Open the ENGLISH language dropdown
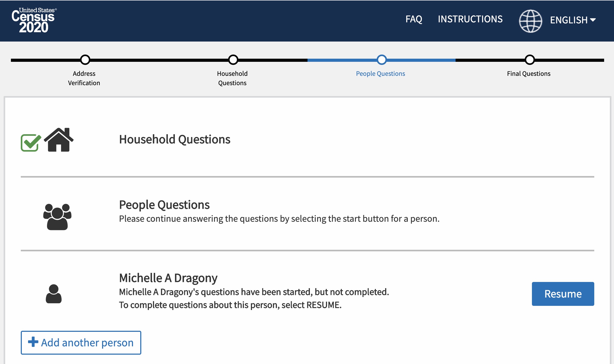Screen dimensions: 614x364 (x=573, y=20)
